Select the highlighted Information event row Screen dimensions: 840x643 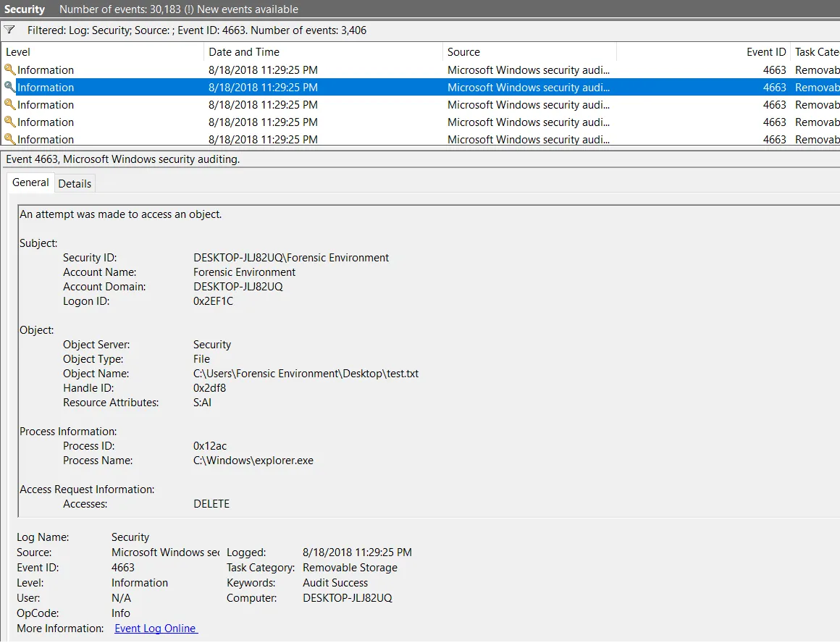click(x=420, y=88)
